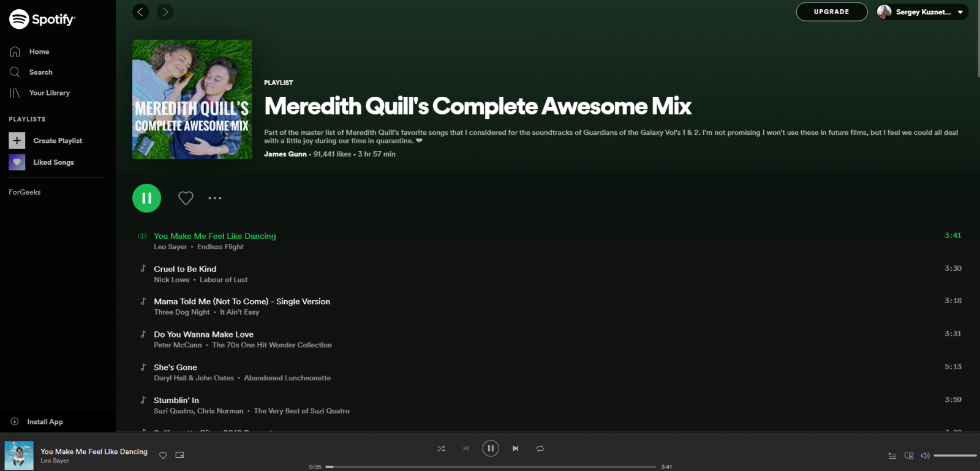
Task: Pause playlist with large green button
Action: pyautogui.click(x=147, y=198)
